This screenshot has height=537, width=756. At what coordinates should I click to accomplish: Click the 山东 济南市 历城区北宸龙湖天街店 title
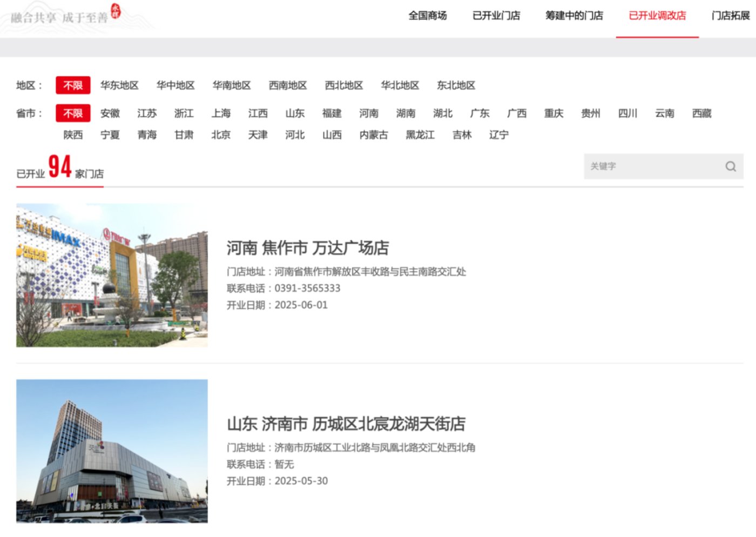click(346, 424)
